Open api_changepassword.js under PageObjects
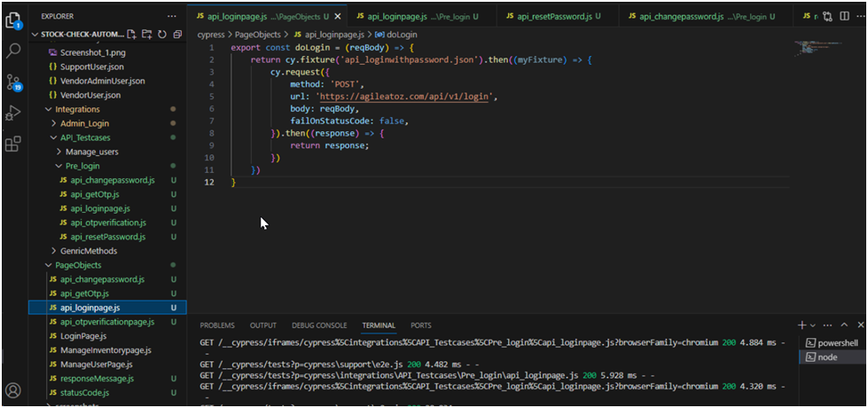Screen dimensions: 868x408 pos(107,279)
